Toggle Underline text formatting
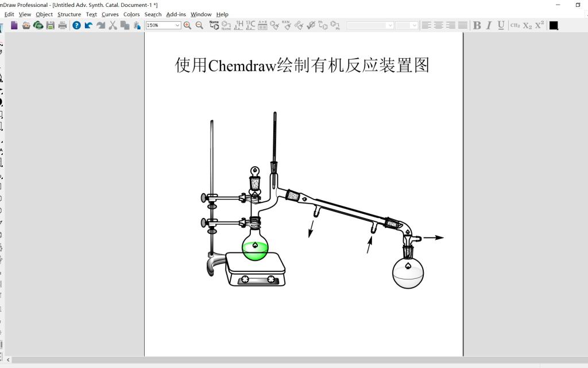 pos(501,25)
